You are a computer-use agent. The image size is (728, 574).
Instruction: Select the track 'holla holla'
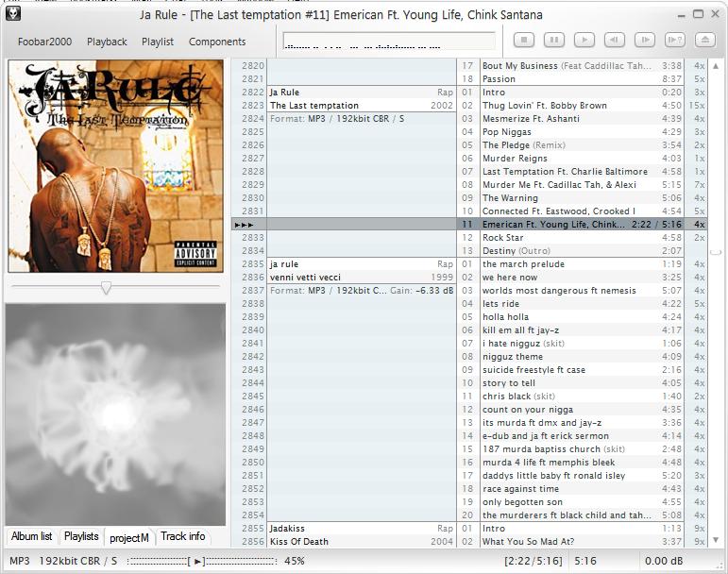tap(582, 317)
